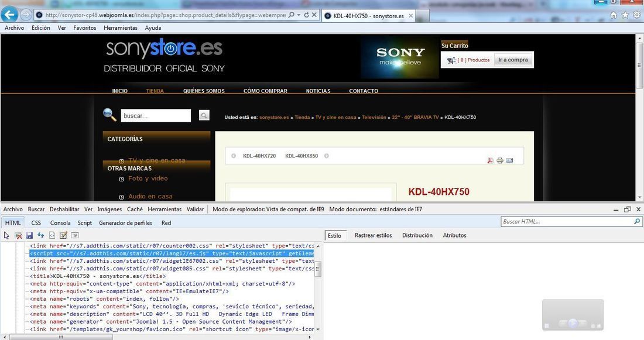Open Modo de explorador menu

pyautogui.click(x=268, y=210)
